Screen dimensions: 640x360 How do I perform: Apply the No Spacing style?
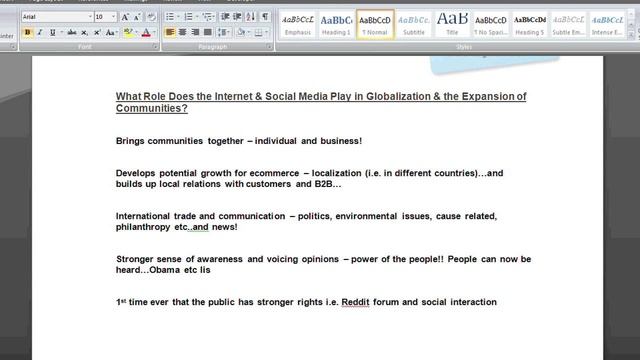[491, 24]
